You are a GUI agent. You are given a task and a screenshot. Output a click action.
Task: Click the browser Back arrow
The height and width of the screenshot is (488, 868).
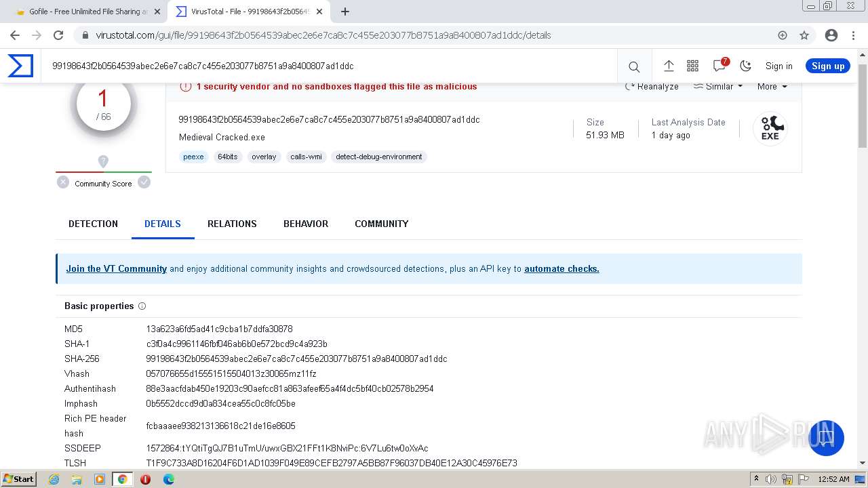click(x=15, y=35)
